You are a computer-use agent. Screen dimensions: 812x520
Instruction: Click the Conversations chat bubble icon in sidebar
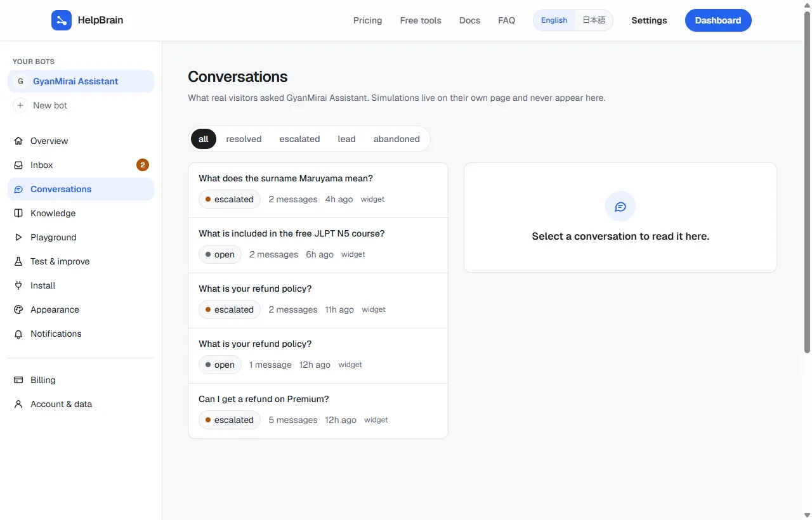18,189
